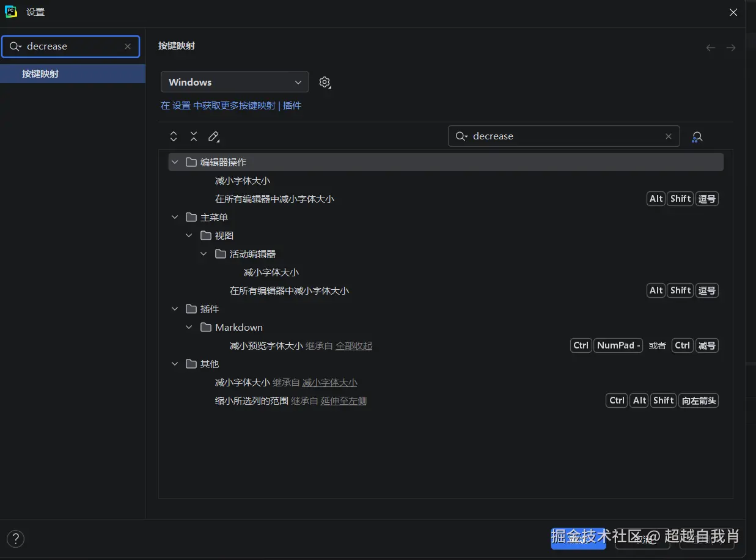Clear the keymap filter text decrease
The width and height of the screenshot is (756, 560).
point(669,136)
